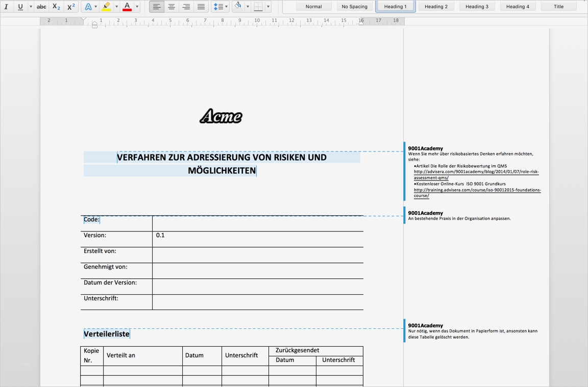Select the Subscript icon
Viewport: 588px width, 387px height.
(x=55, y=7)
